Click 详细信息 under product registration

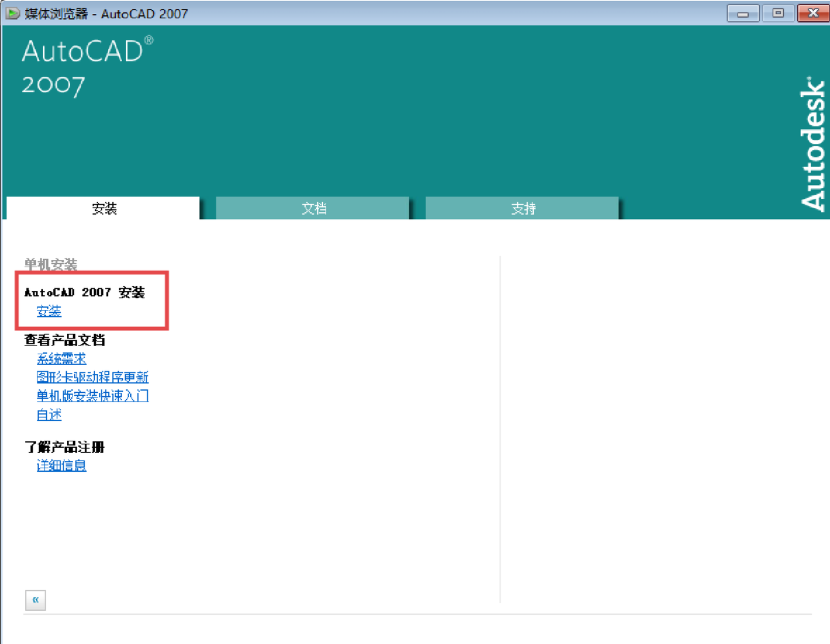pos(61,465)
